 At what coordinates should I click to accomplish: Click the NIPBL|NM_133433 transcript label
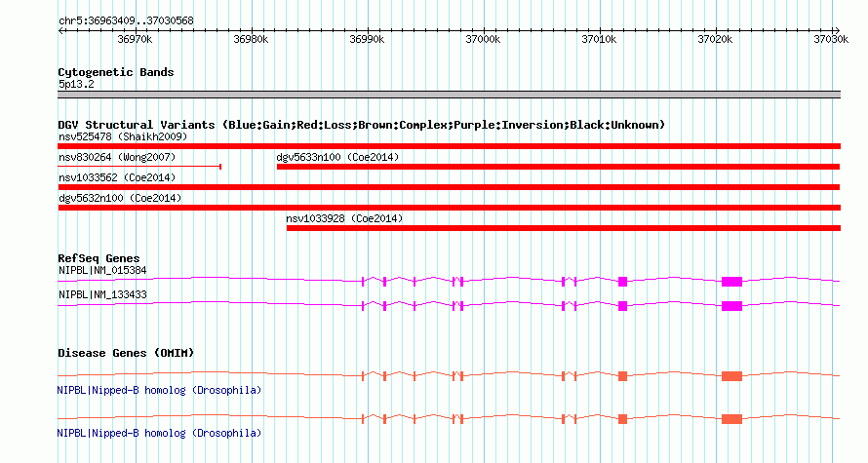pyautogui.click(x=102, y=294)
